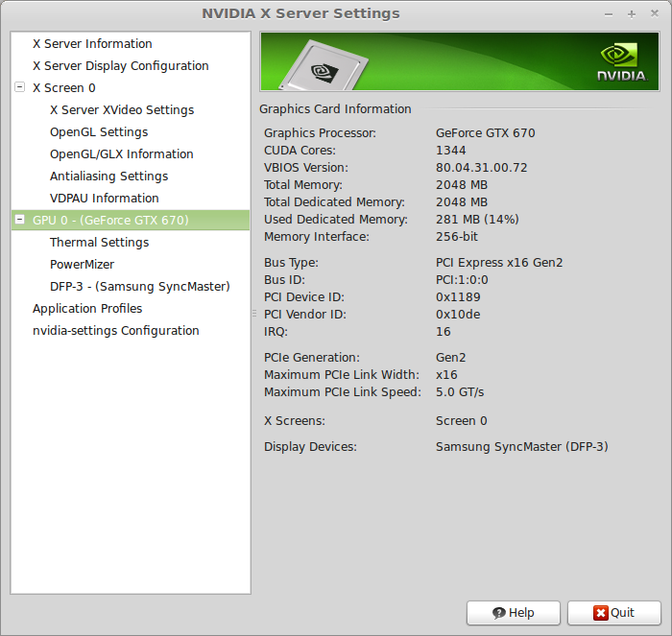Minimize the NVIDIA settings window
Image resolution: width=672 pixels, height=636 pixels.
tap(608, 14)
